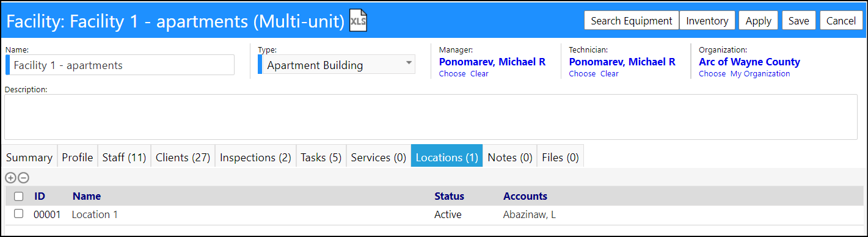Screen dimensions: 868x237
Task: Select account Abazinaw, L
Action: tap(530, 214)
